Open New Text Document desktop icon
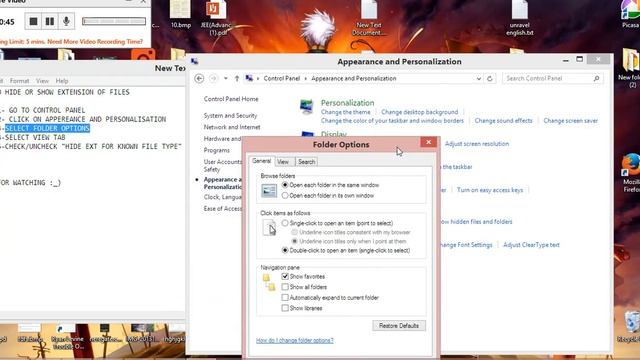Screen dimensions: 640x360 pos(369,17)
